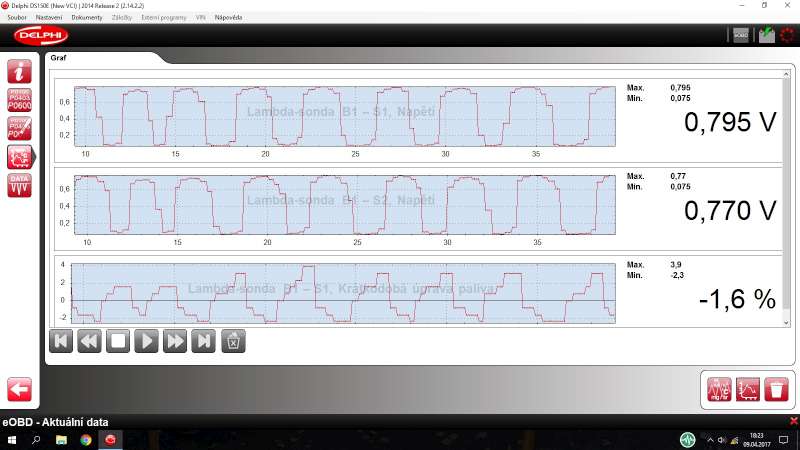Viewport: 800px width, 450px height.
Task: Open the graph view icon at bottom right
Action: coord(747,389)
